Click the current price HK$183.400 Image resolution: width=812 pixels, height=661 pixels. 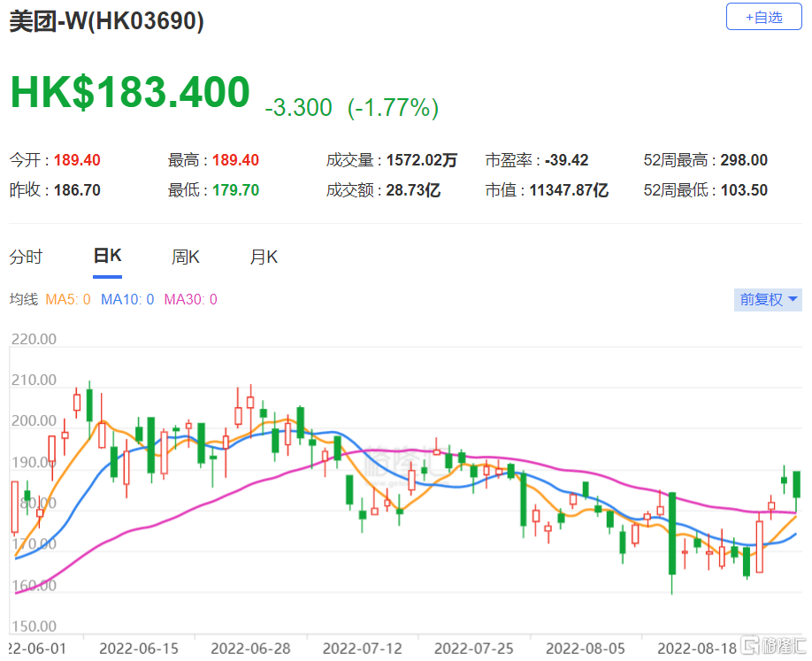click(x=130, y=92)
